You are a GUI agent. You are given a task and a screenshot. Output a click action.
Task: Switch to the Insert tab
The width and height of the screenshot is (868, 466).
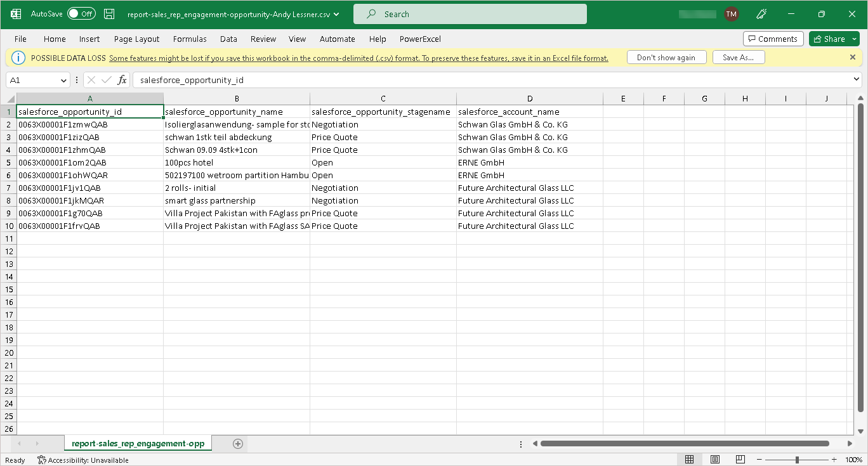click(89, 39)
